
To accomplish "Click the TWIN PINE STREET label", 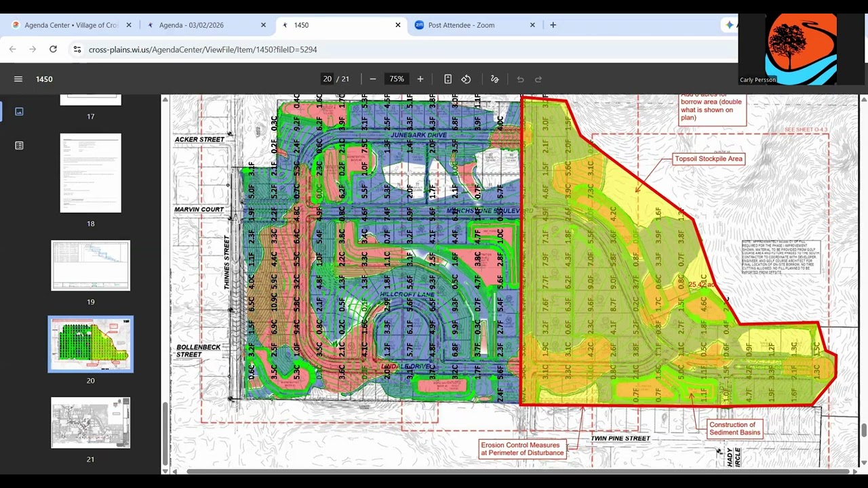I will pos(620,439).
